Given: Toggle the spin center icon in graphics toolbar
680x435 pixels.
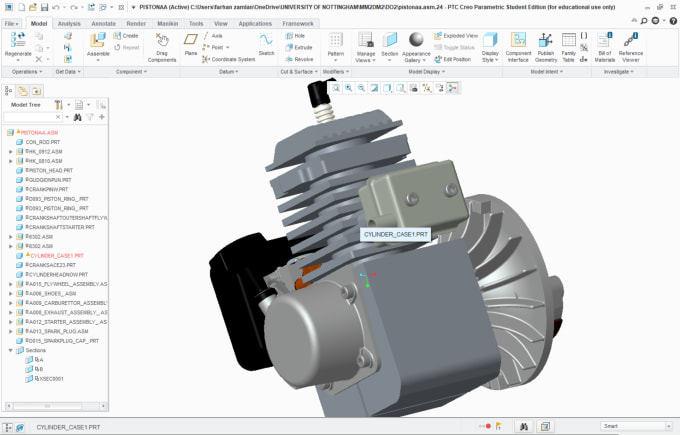Looking at the screenshot, I should pos(453,88).
